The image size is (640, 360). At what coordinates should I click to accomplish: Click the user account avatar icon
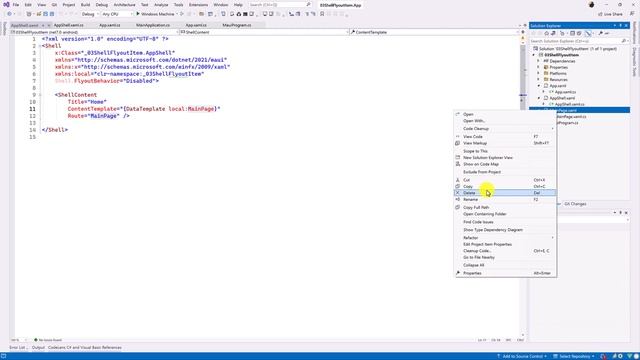[x=591, y=5]
